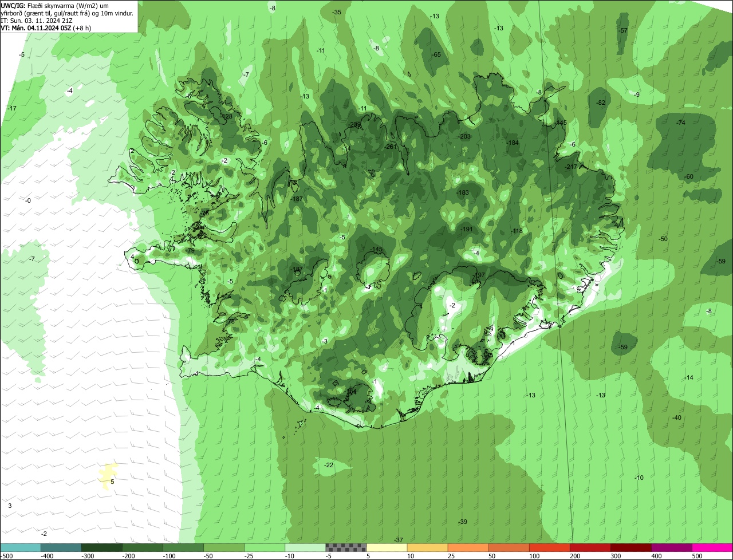Screen dimensions: 733x560
Task: Click the orange legend swatch between 25 and 50
Action: [468, 547]
